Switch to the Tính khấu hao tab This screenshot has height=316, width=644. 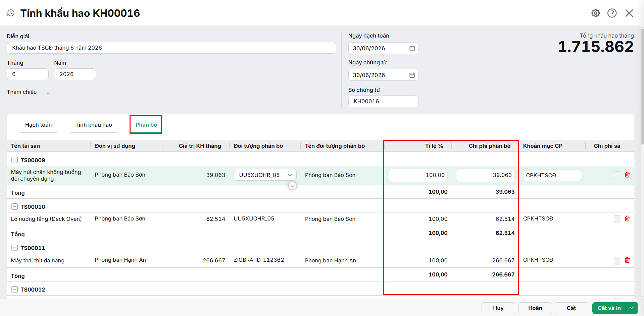(x=94, y=125)
